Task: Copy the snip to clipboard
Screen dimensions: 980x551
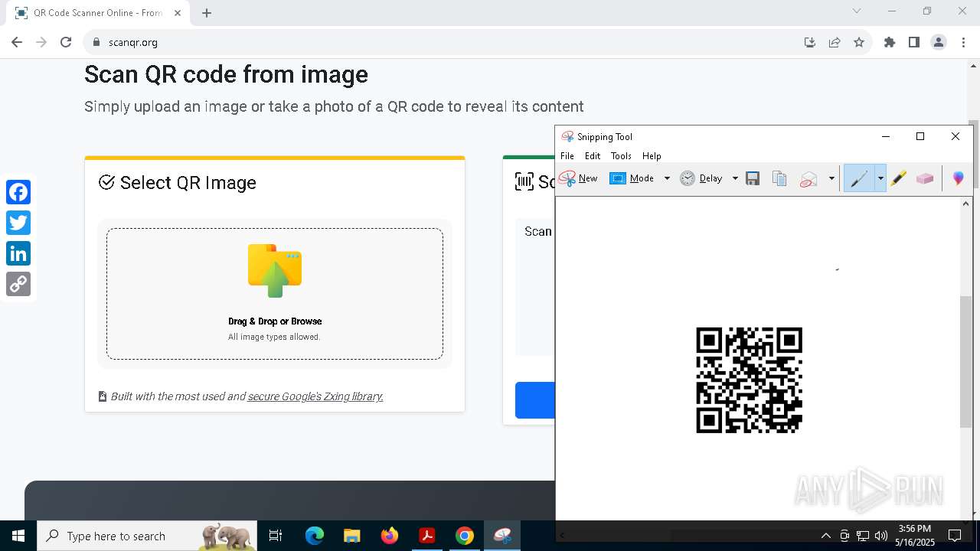Action: tap(779, 178)
